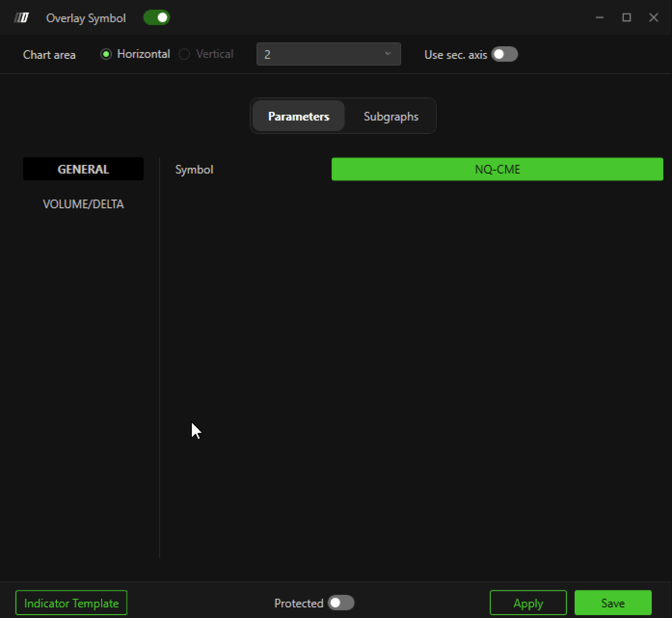Minimize the Overlay Symbol window

point(599,18)
